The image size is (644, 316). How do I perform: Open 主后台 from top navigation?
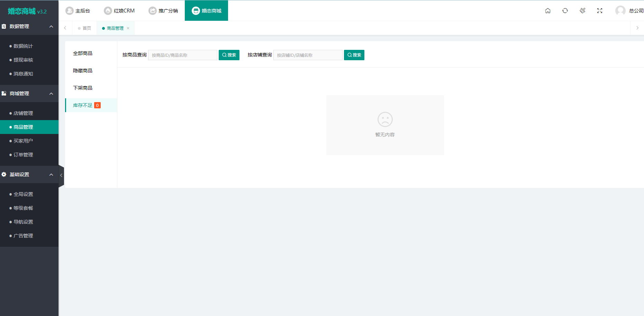tap(78, 11)
